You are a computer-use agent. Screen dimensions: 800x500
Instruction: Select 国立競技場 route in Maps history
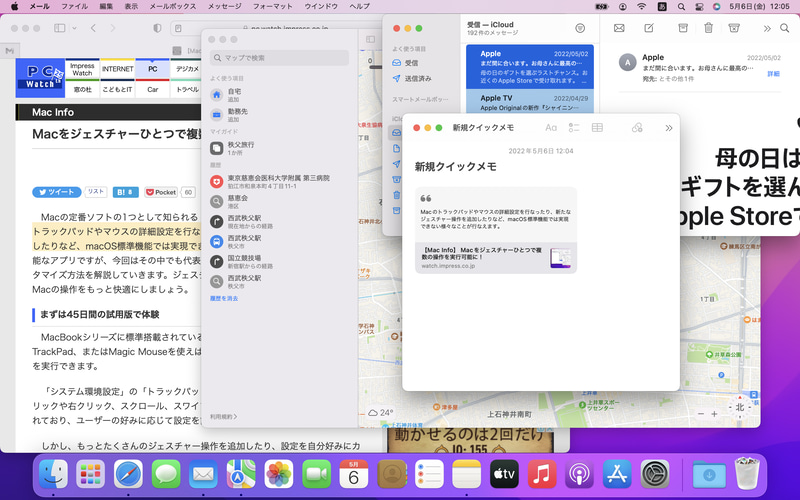(x=279, y=262)
